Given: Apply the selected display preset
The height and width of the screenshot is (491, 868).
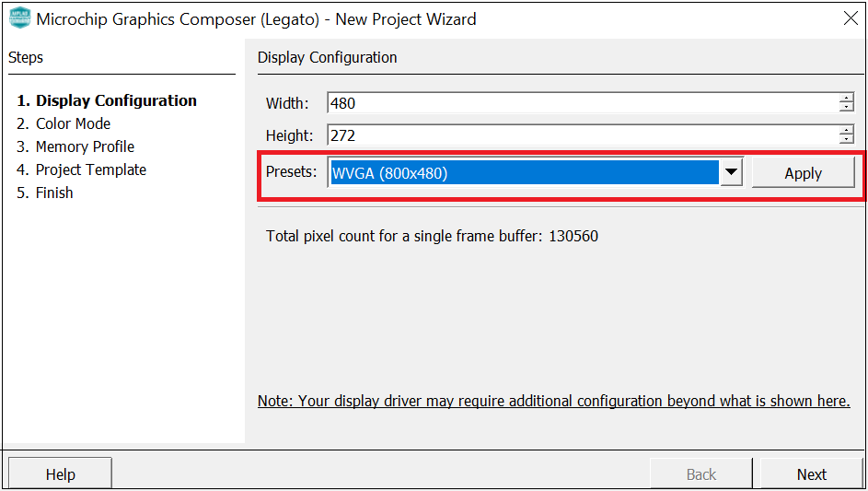Looking at the screenshot, I should coord(804,173).
